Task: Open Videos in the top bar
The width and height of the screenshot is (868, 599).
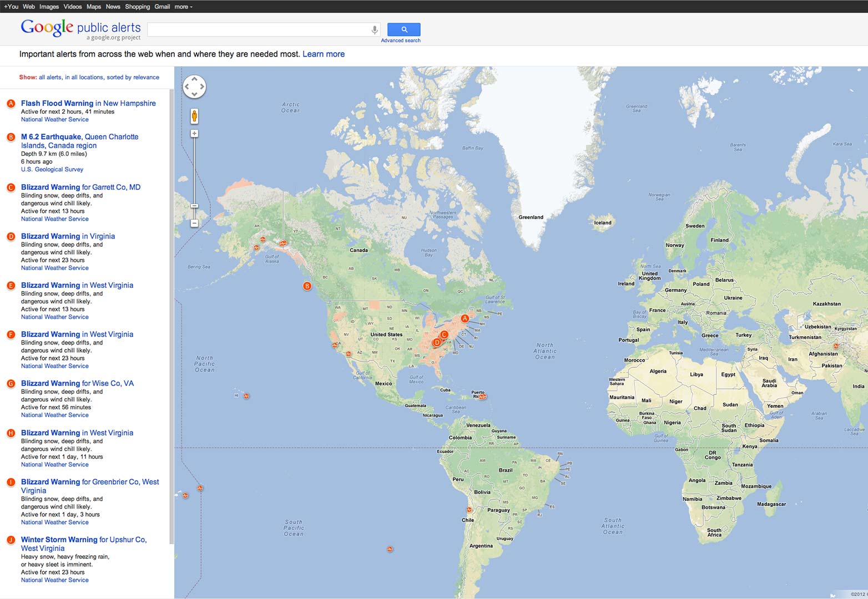Action: pyautogui.click(x=73, y=7)
